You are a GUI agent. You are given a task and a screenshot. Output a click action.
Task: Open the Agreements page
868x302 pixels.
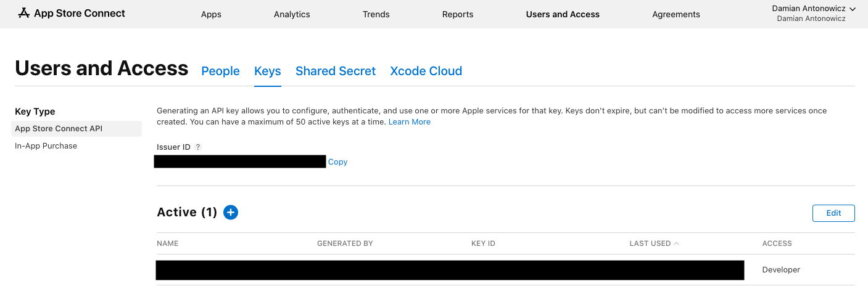(x=676, y=14)
